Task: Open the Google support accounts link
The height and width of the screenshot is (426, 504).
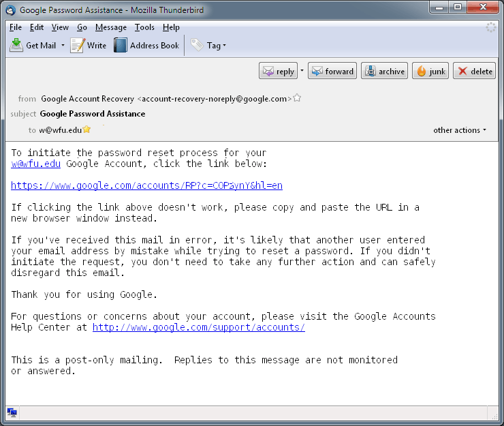Action: (199, 328)
